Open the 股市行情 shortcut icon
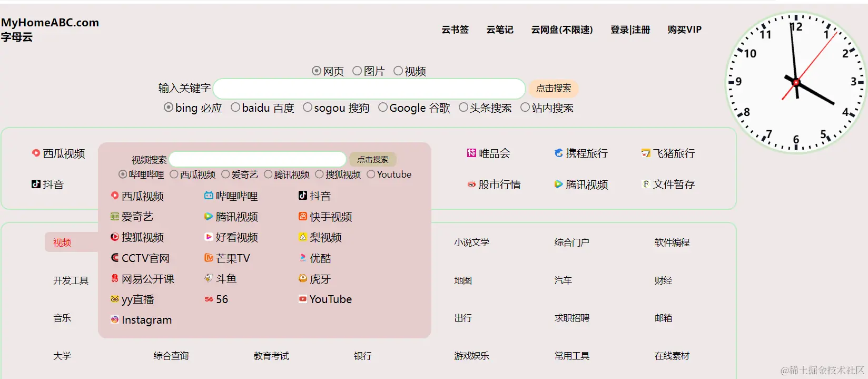 pos(471,184)
